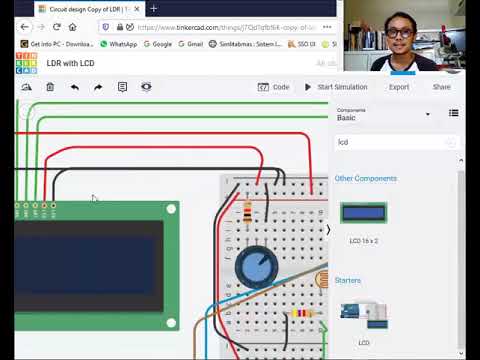
Task: Select the Circuit design Copy of LDR tab
Action: tap(89, 9)
